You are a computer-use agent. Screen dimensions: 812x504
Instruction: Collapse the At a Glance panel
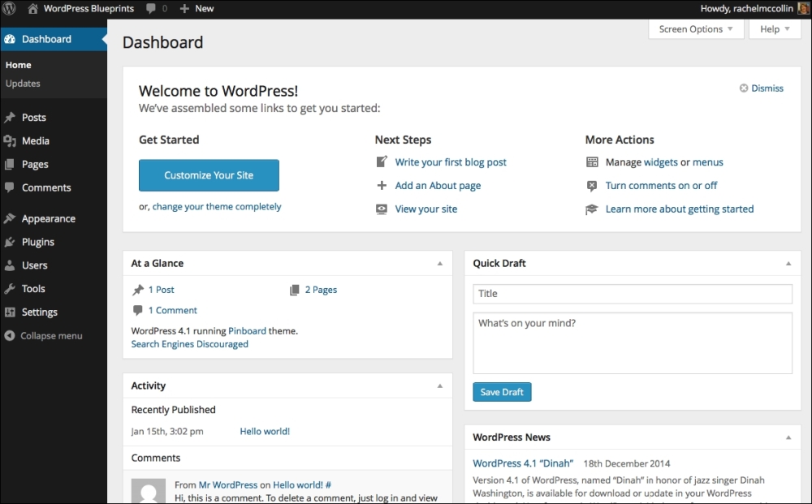pos(439,264)
